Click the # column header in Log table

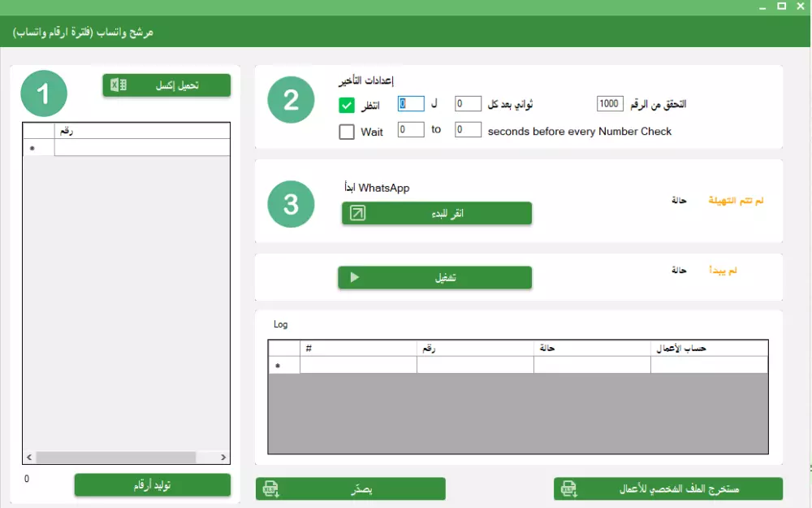358,349
